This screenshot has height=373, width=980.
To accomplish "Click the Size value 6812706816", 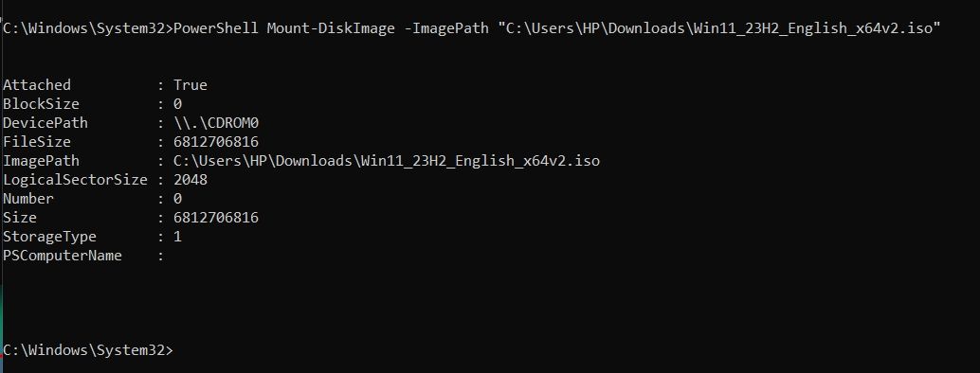I will (x=216, y=218).
